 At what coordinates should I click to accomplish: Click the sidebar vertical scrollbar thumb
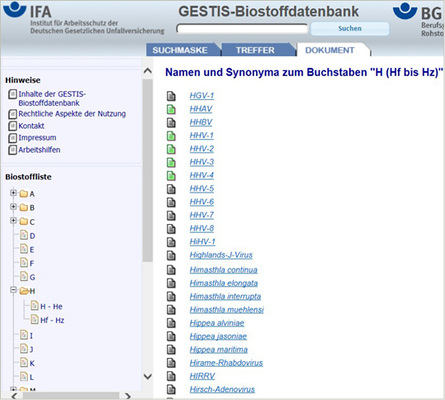147,170
